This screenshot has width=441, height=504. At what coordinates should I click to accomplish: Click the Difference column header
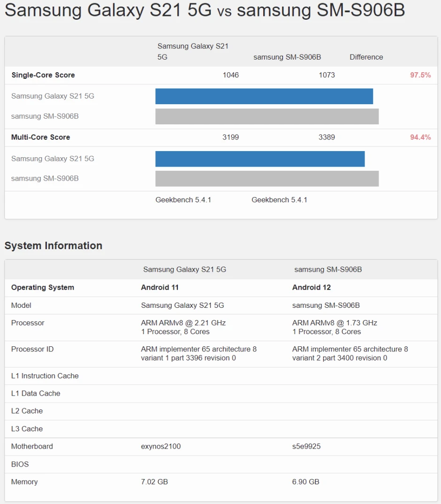[366, 57]
